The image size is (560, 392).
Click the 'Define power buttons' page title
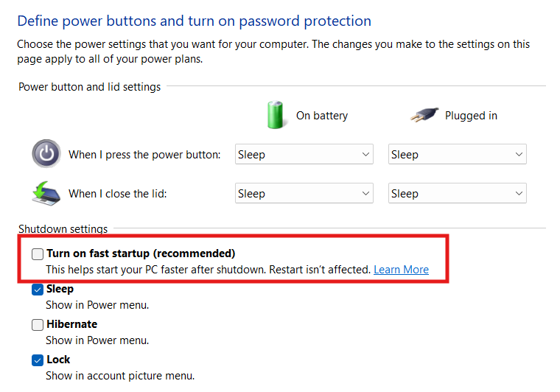tap(194, 21)
